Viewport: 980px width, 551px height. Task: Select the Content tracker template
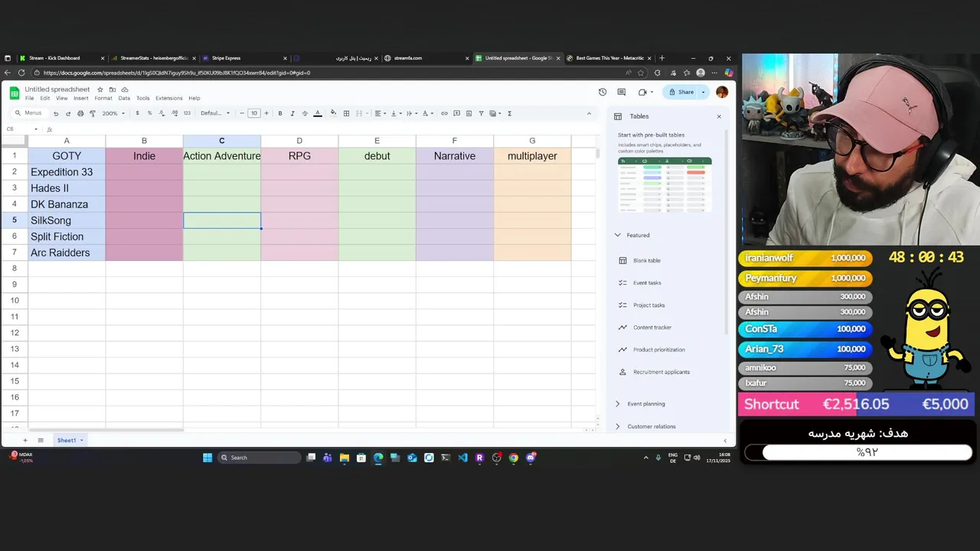coord(652,328)
